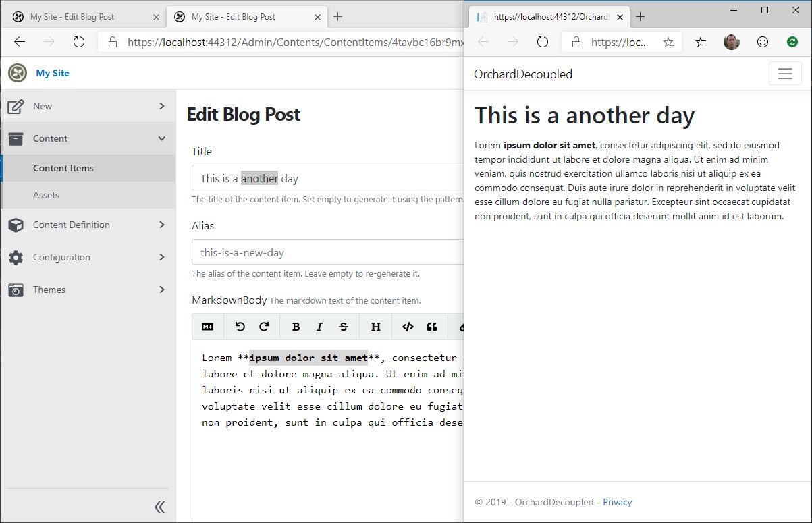Open the My Site home link
The height and width of the screenshot is (523, 812).
(53, 73)
